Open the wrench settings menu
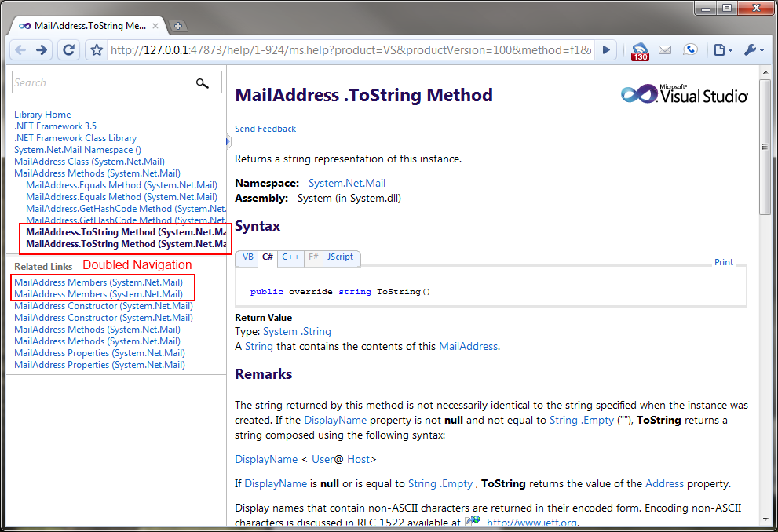The height and width of the screenshot is (532, 778). (753, 50)
